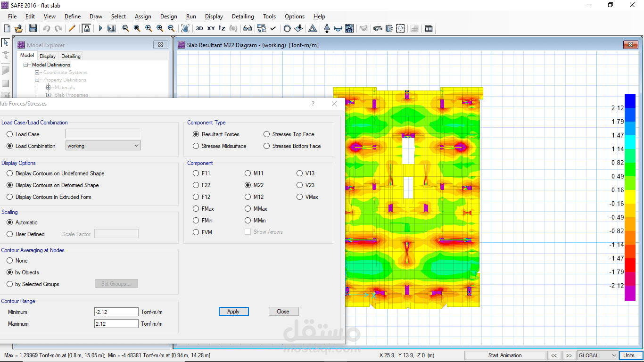The width and height of the screenshot is (644, 362).
Task: Click the zoom in plus magnifier
Action: click(160, 28)
